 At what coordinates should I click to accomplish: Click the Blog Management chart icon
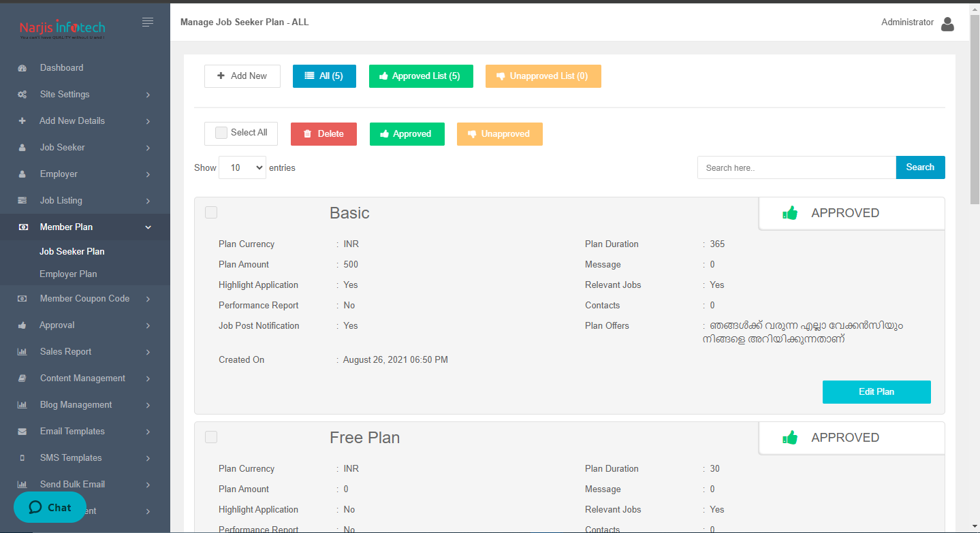point(22,405)
